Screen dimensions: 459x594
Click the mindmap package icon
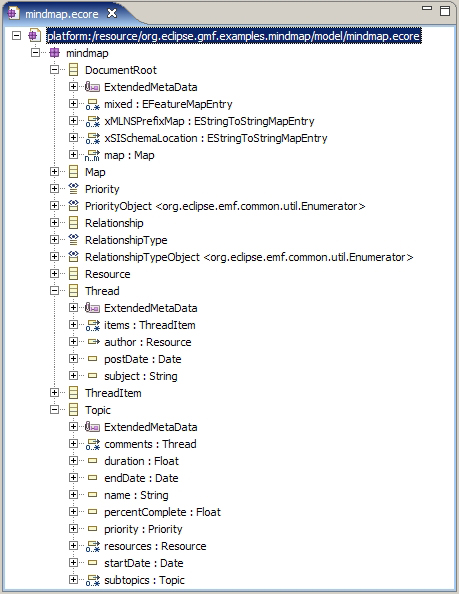tap(55, 53)
